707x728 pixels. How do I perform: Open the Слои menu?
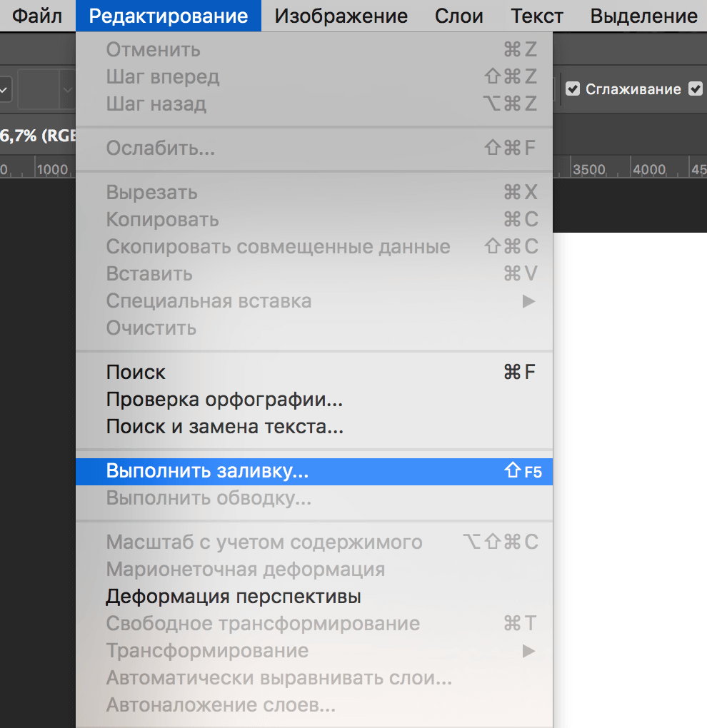point(459,16)
